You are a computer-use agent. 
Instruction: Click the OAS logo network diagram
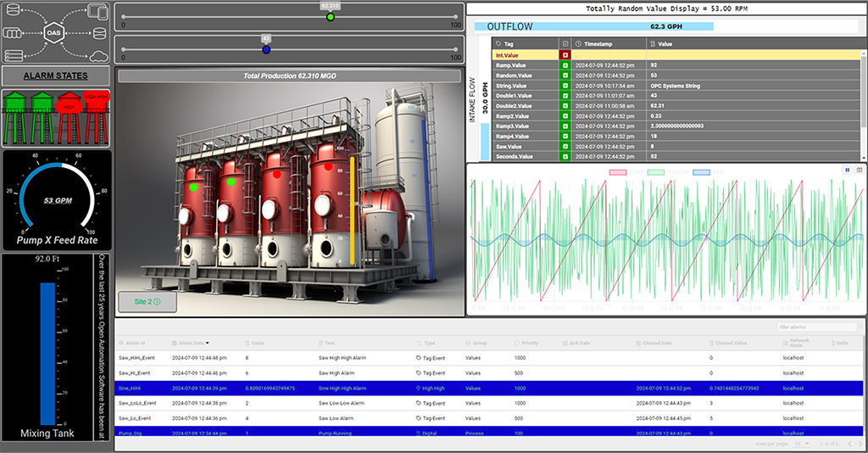click(x=56, y=32)
